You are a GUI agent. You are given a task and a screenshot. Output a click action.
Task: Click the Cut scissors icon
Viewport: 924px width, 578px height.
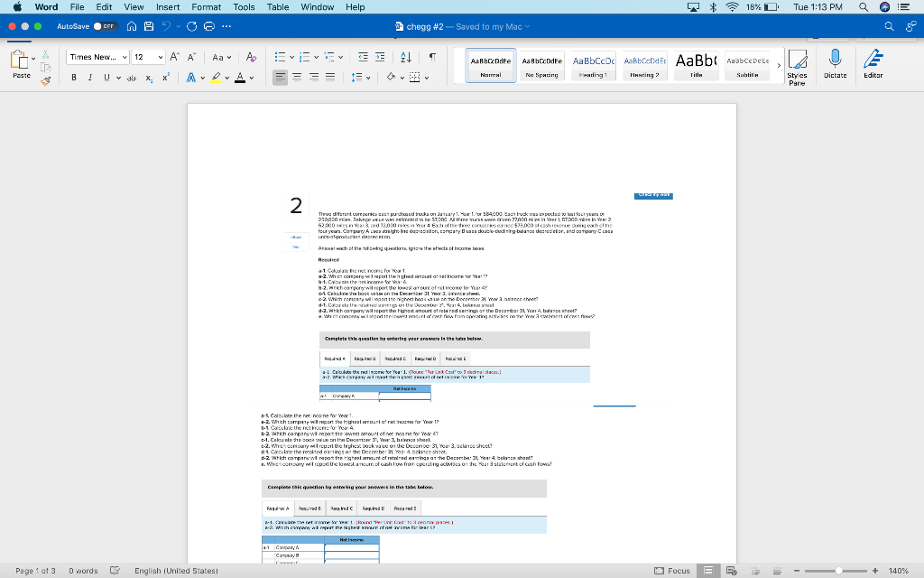[45, 54]
